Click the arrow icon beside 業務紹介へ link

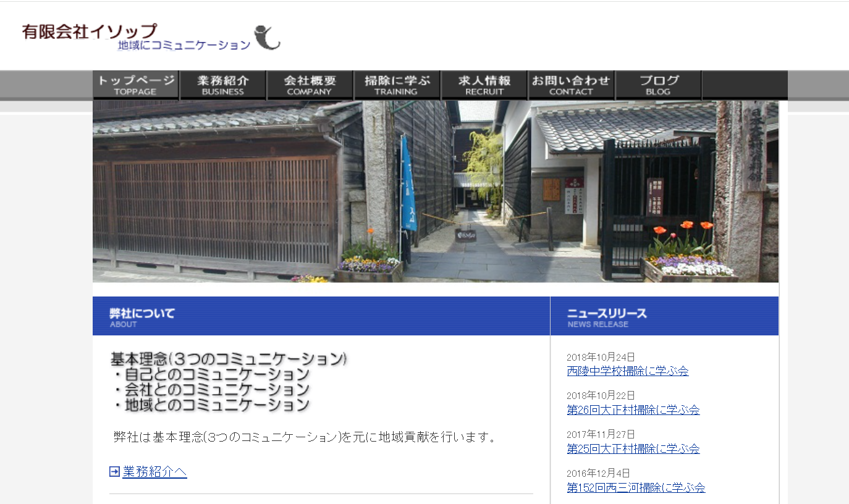tap(114, 471)
